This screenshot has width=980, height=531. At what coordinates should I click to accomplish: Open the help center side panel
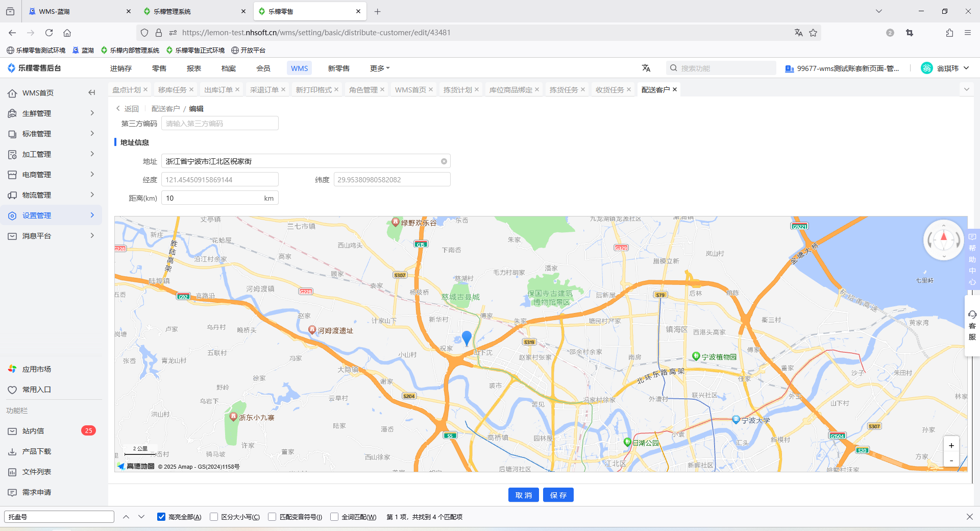[x=972, y=259]
